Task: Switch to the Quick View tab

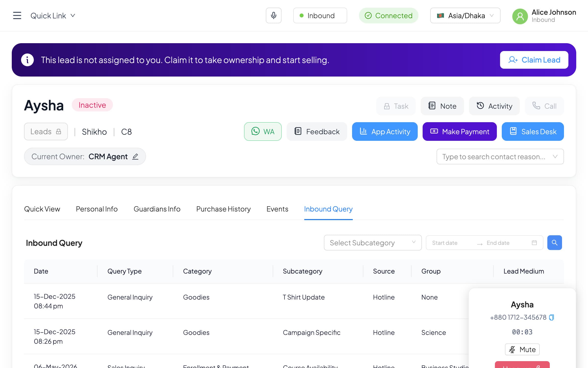Action: click(x=42, y=209)
